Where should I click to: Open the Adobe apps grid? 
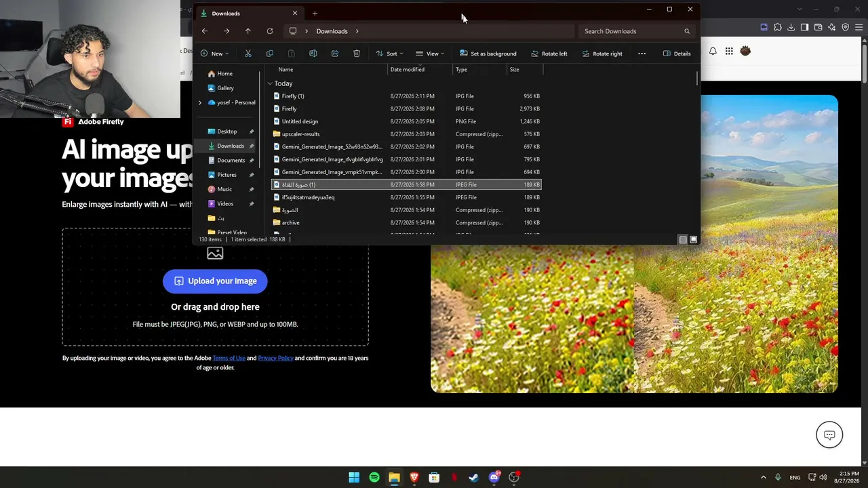(x=729, y=51)
